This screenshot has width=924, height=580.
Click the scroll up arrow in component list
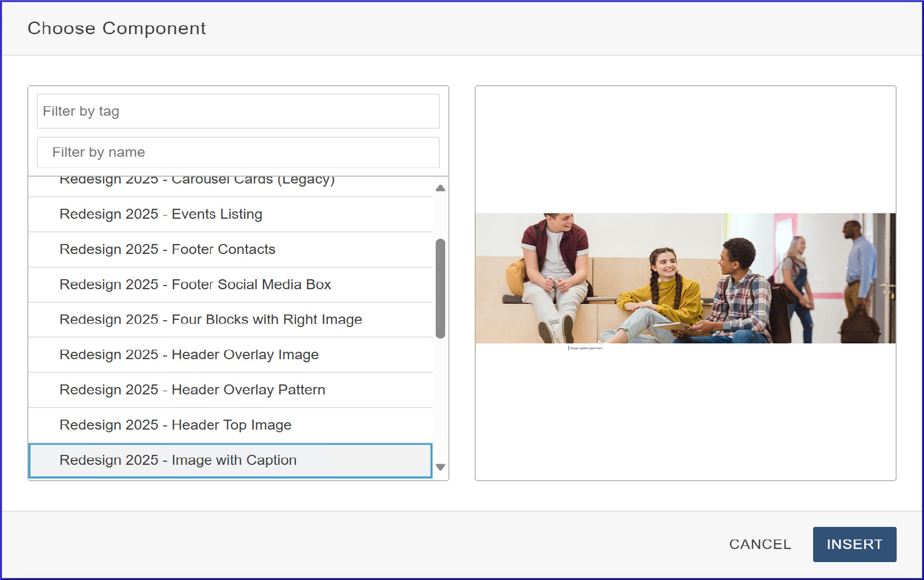click(x=440, y=188)
